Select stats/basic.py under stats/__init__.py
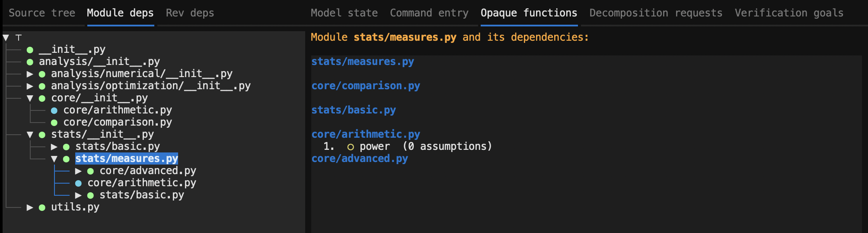The width and height of the screenshot is (868, 233). pyautogui.click(x=118, y=147)
